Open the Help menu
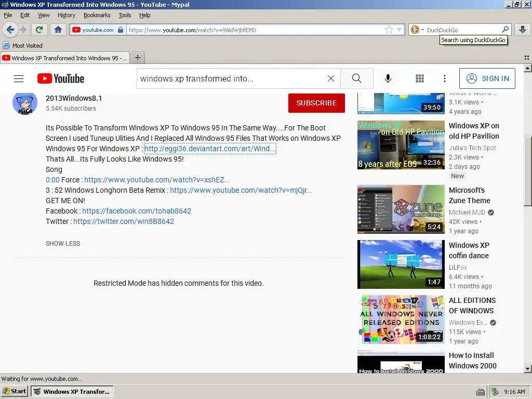This screenshot has height=399, width=532. [x=144, y=15]
